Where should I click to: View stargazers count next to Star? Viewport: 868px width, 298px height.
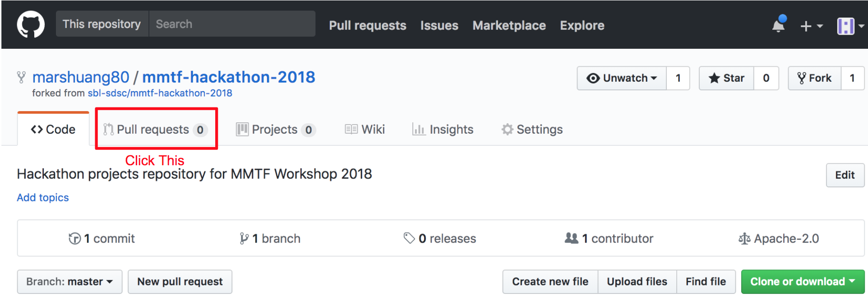pyautogui.click(x=766, y=78)
